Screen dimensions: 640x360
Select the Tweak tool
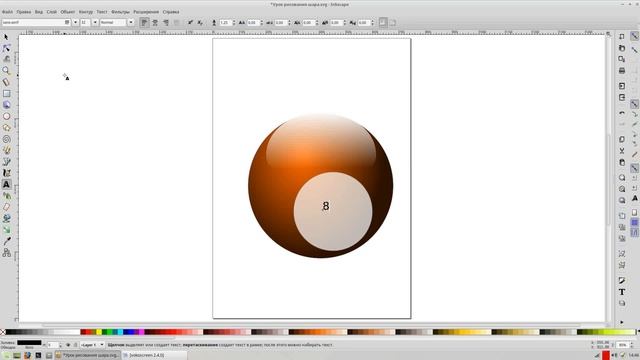pyautogui.click(x=6, y=59)
